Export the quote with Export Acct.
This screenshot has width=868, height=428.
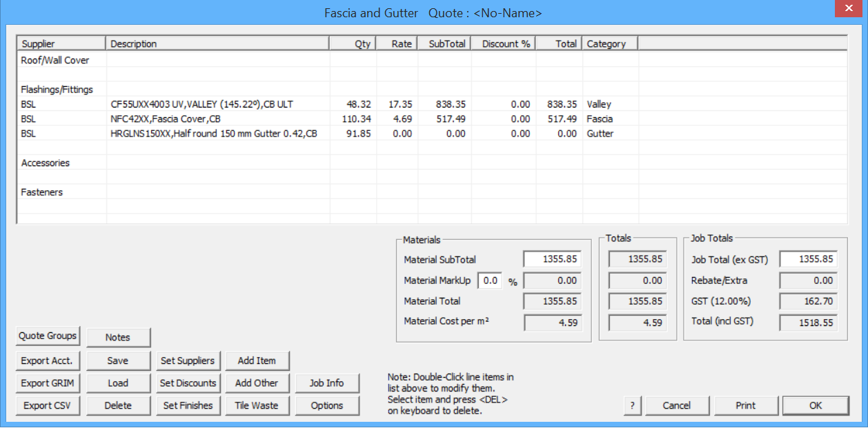pos(47,360)
